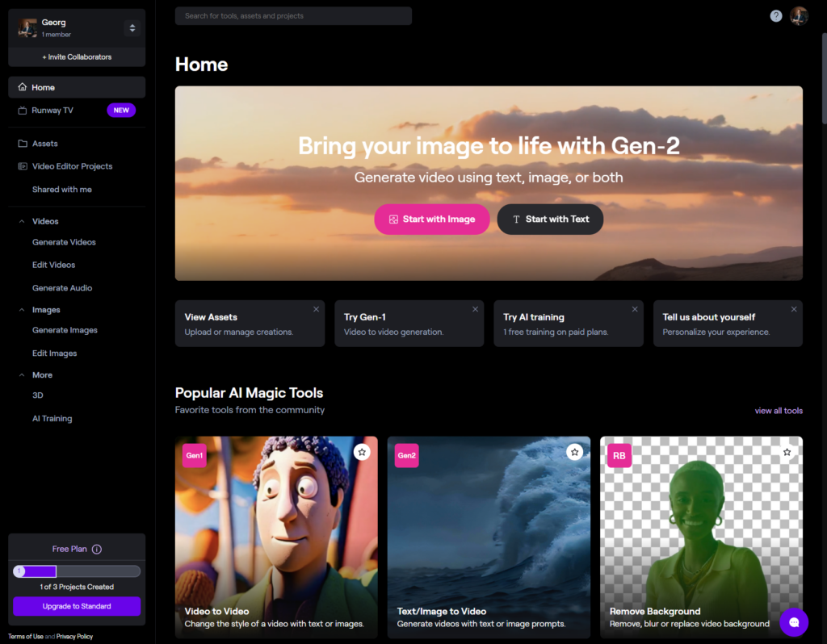Click the help question mark icon

[775, 16]
